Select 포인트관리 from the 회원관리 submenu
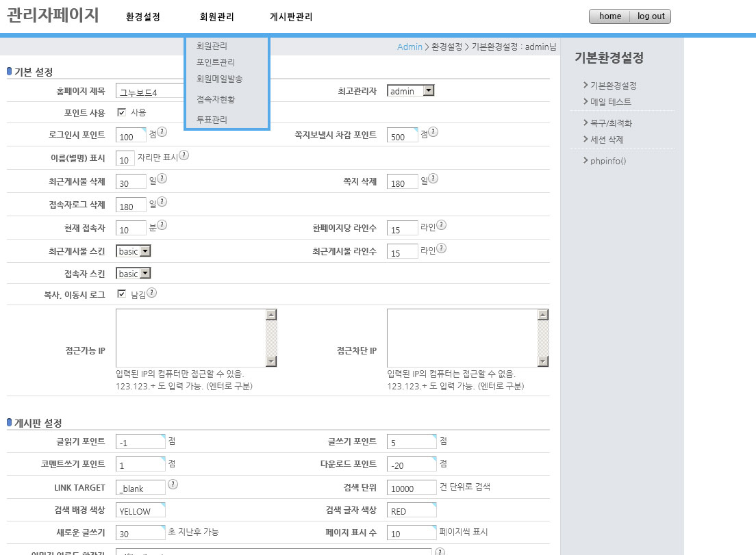This screenshot has height=555, width=756. 215,62
